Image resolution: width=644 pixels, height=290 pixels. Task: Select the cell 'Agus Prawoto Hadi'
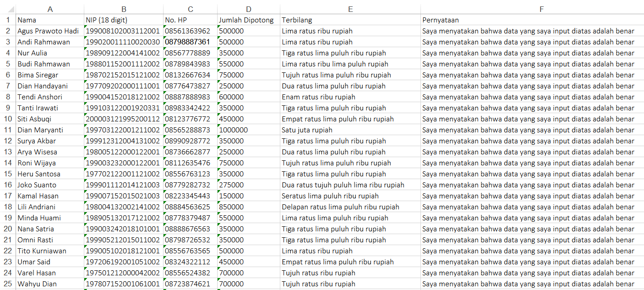pos(50,31)
